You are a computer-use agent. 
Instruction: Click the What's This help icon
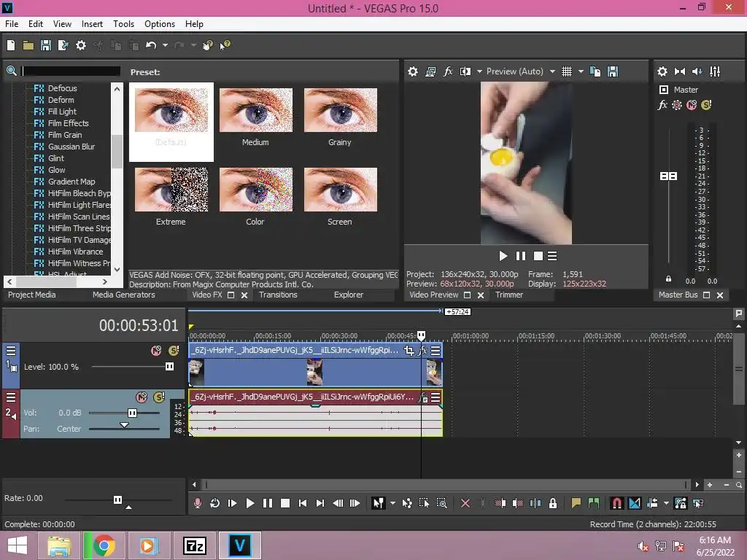[x=225, y=45]
